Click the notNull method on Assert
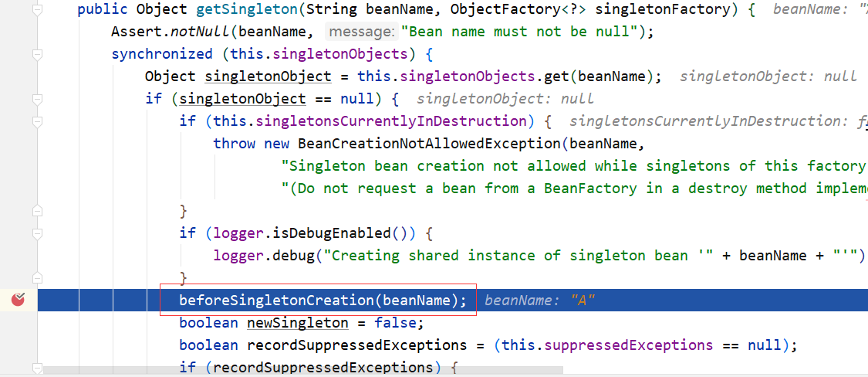 (200, 32)
